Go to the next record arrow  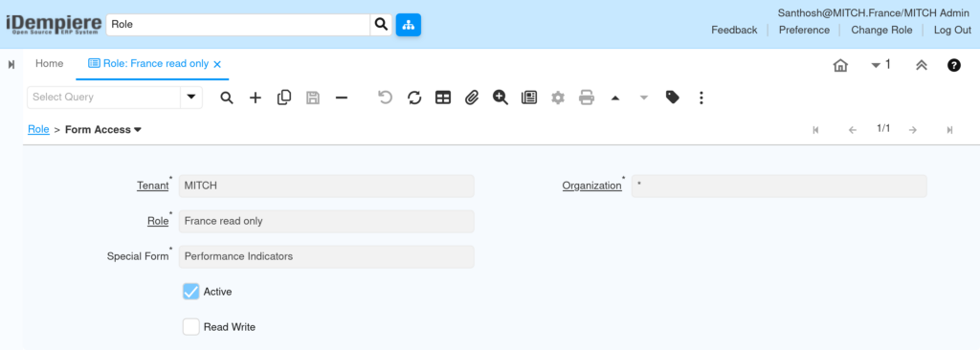coord(912,130)
